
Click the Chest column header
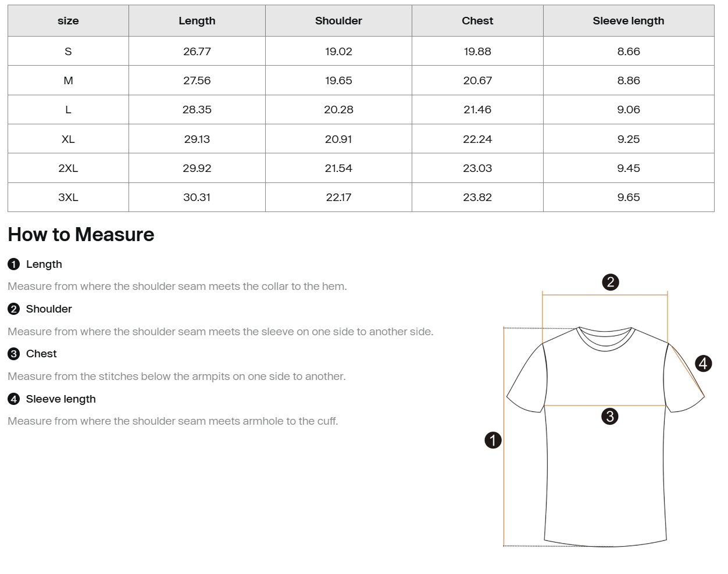pyautogui.click(x=477, y=21)
